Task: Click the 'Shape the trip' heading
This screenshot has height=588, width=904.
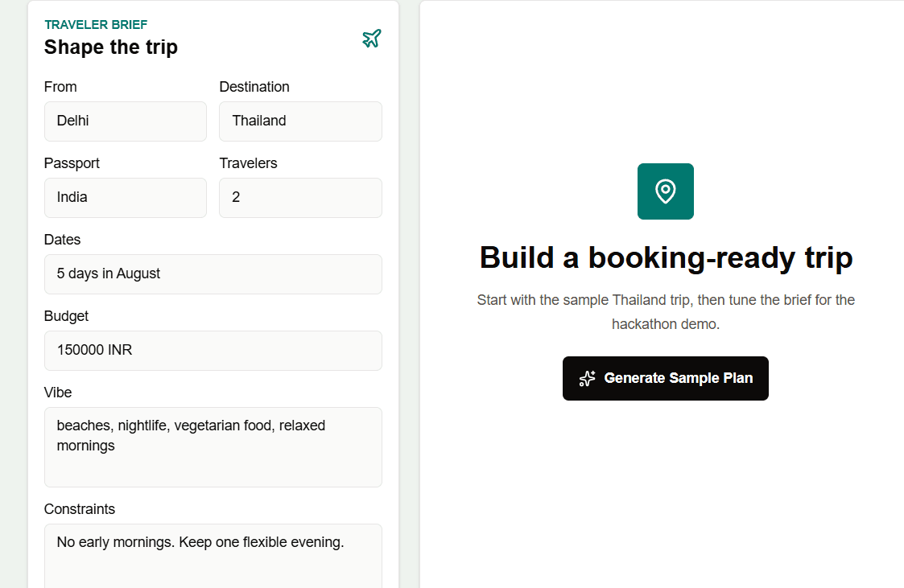Action: click(111, 47)
